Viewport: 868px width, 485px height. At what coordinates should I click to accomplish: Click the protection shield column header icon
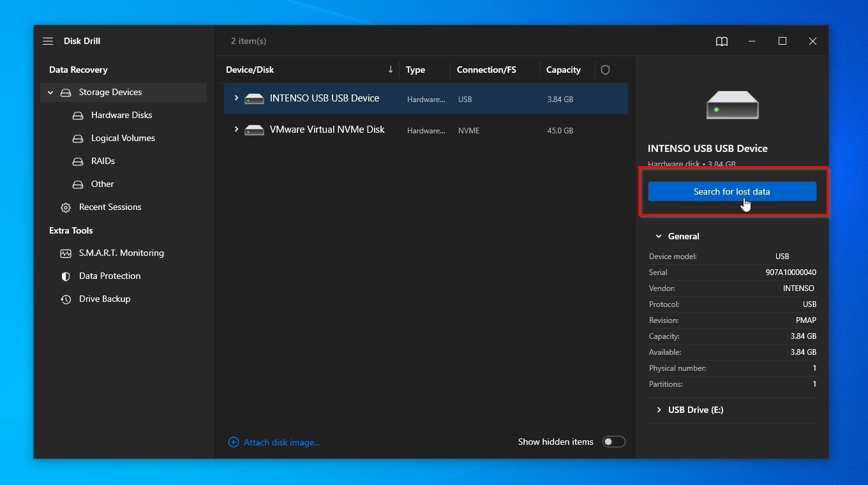pos(605,70)
